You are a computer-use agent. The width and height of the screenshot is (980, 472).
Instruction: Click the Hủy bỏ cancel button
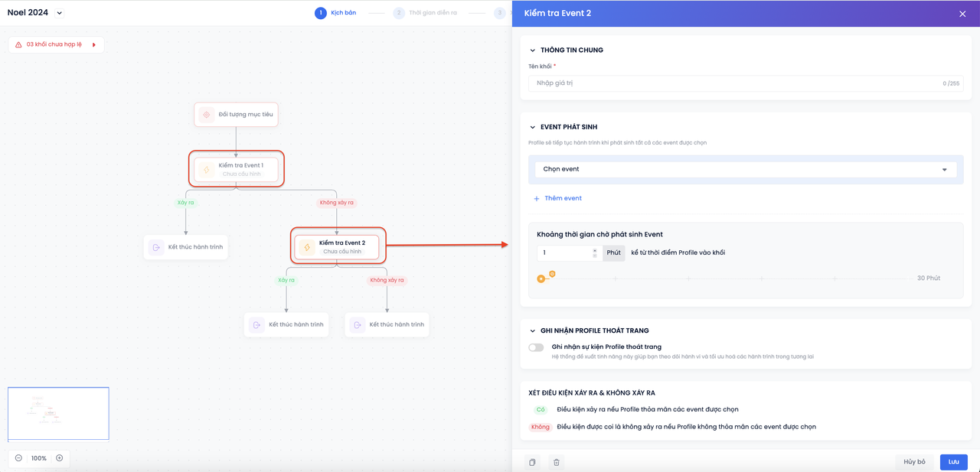coord(914,462)
